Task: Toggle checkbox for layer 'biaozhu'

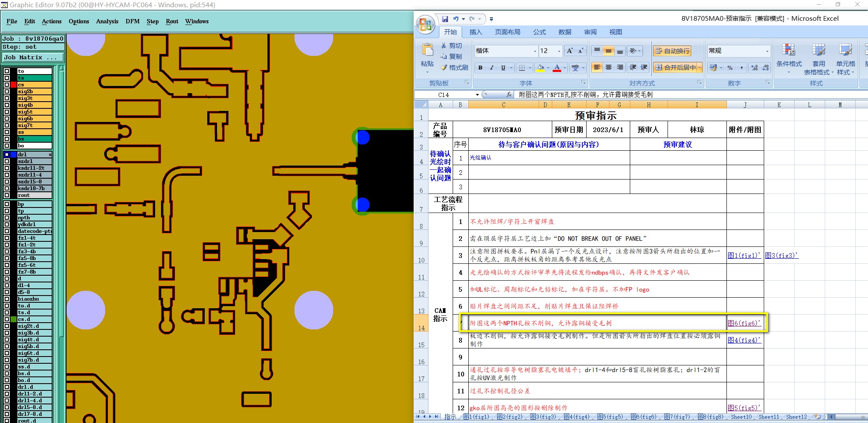Action: [7, 299]
